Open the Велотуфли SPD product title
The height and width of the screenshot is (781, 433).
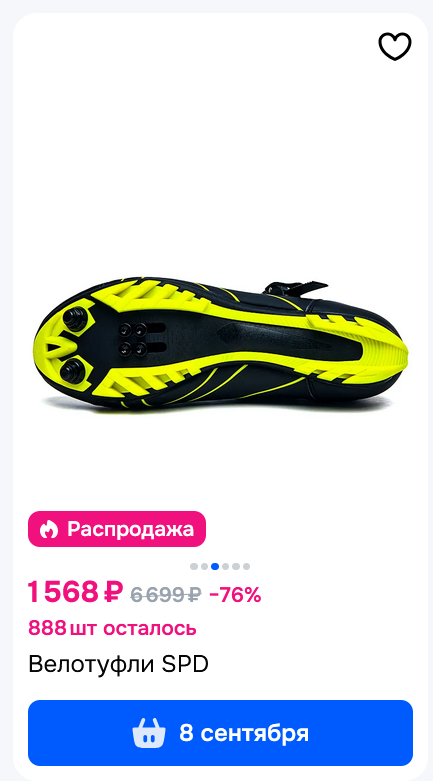pos(118,664)
